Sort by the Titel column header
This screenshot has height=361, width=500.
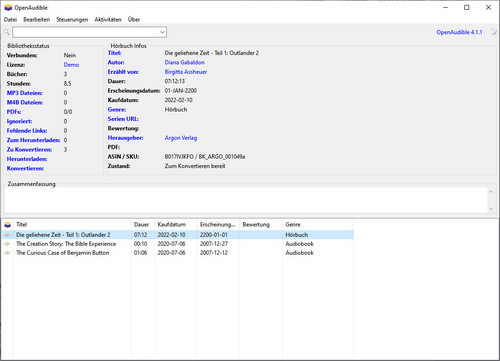[x=72, y=225]
